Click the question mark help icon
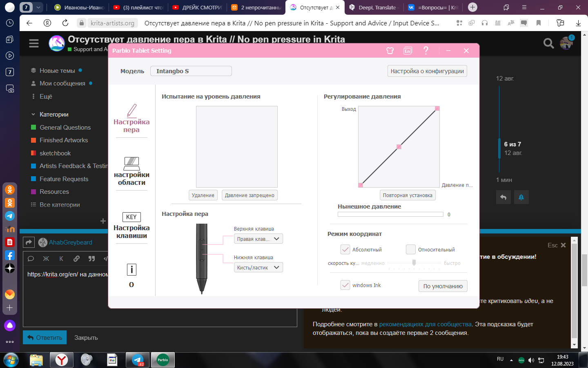This screenshot has width=588, height=368. tap(426, 50)
